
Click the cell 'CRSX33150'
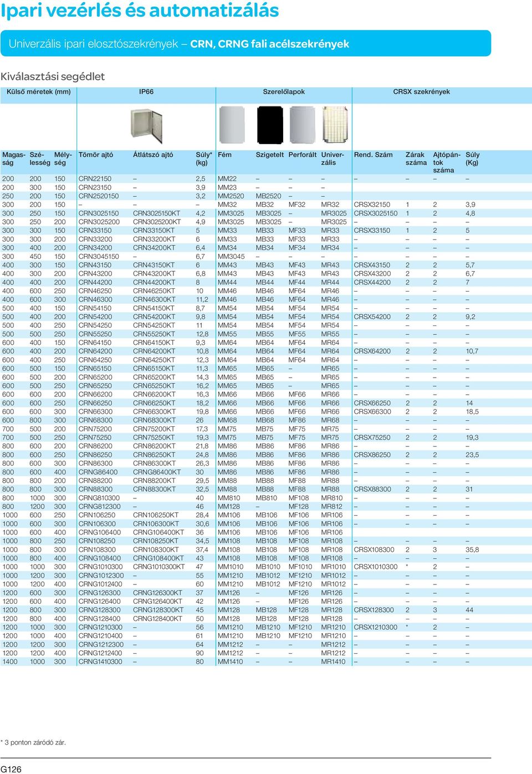tap(372, 230)
